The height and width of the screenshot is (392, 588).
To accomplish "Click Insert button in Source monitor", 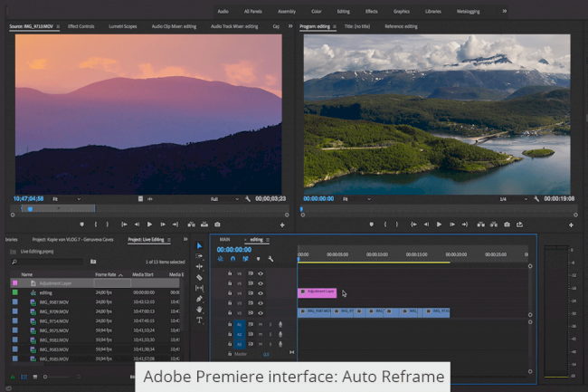I will click(x=191, y=225).
